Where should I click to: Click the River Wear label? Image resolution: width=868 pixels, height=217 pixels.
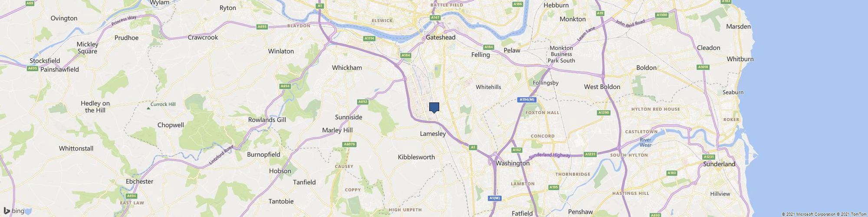point(645,142)
